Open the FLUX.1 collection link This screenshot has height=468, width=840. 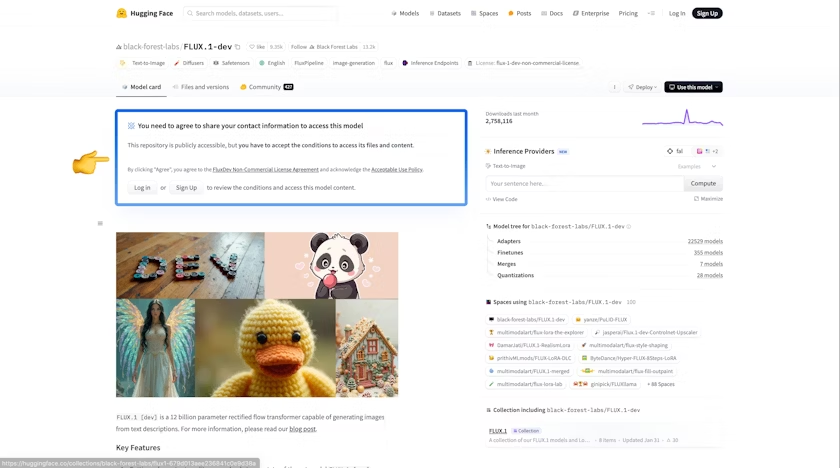[498, 431]
